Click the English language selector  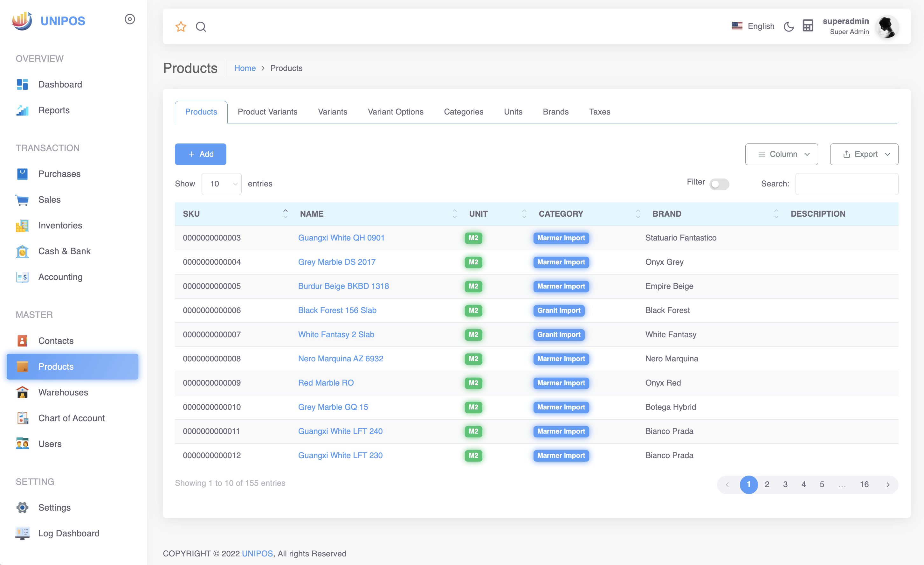pos(753,26)
